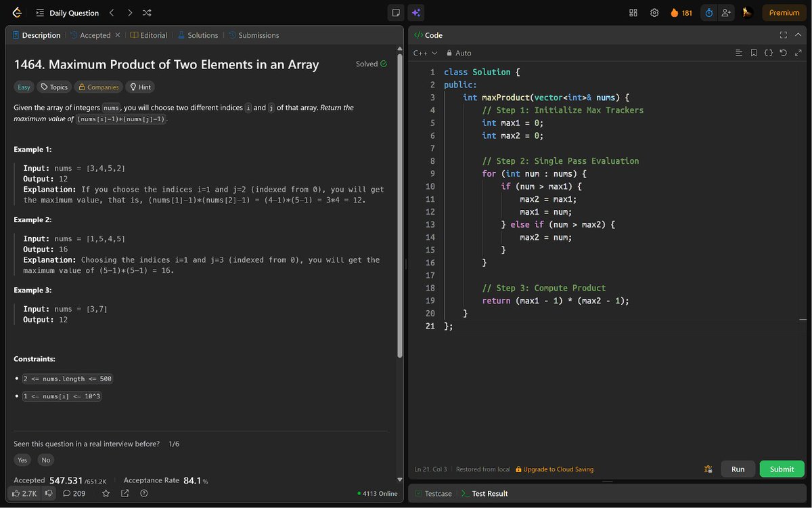Screen dimensions: 812x508
Task: Open the notes icon in top bar
Action: tap(396, 13)
